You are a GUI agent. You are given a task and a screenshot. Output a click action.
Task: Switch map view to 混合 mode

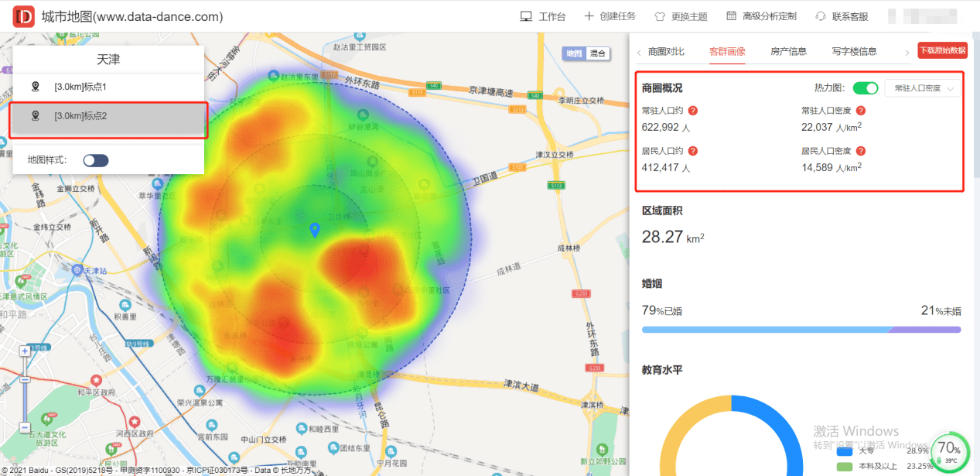click(x=598, y=53)
